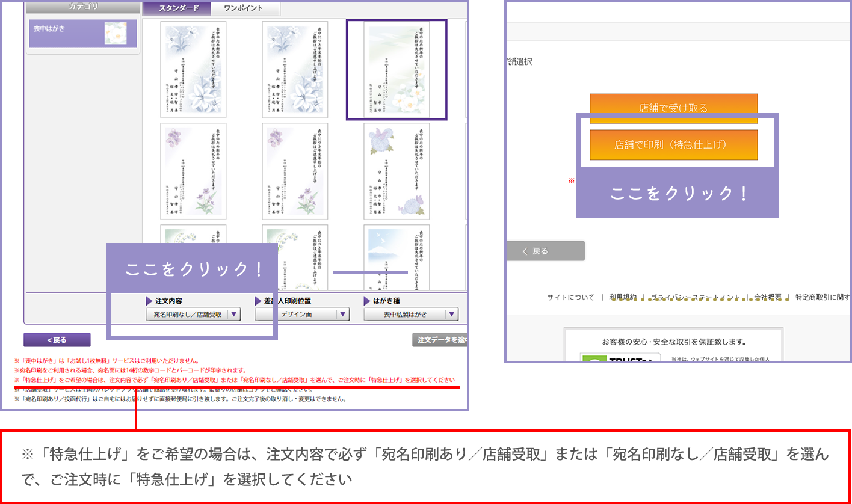Click the purple <戻る button

(x=57, y=340)
